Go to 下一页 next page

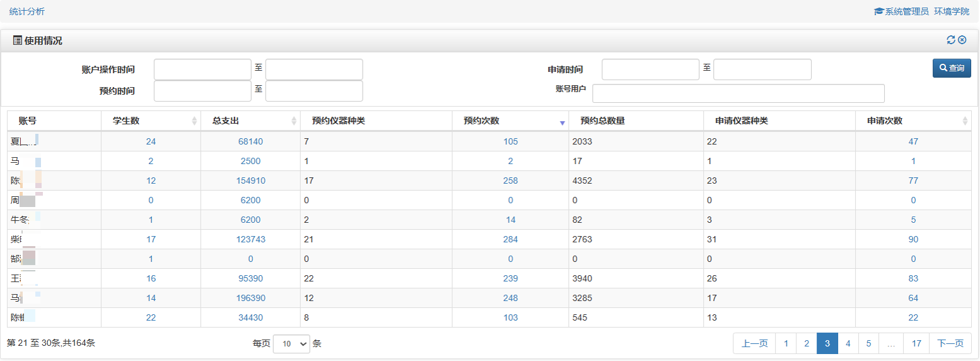pos(950,343)
